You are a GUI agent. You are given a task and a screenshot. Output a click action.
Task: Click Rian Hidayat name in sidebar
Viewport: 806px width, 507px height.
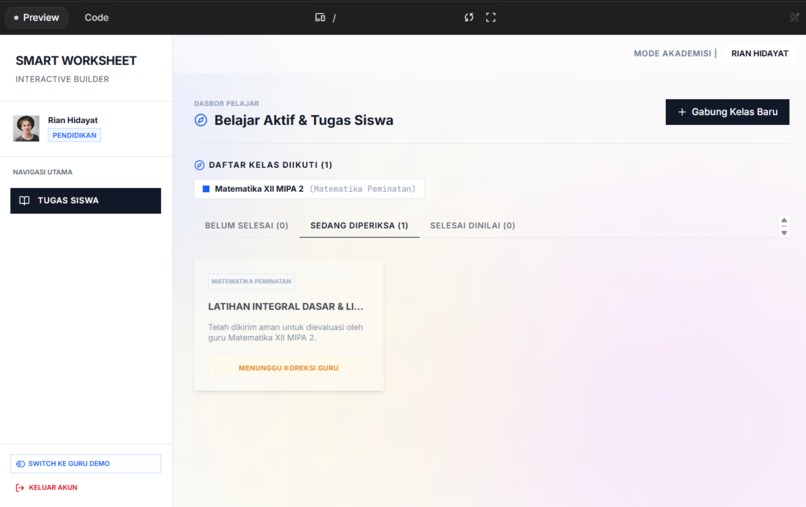(x=73, y=120)
